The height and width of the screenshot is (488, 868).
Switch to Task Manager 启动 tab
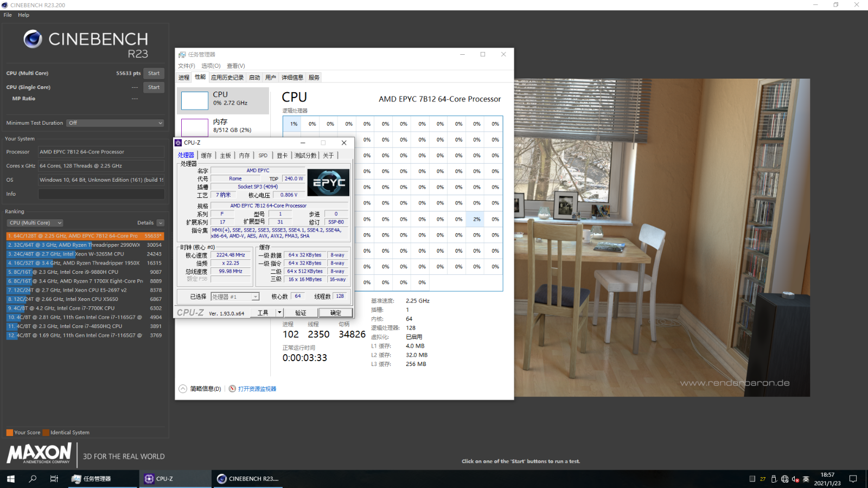(254, 78)
